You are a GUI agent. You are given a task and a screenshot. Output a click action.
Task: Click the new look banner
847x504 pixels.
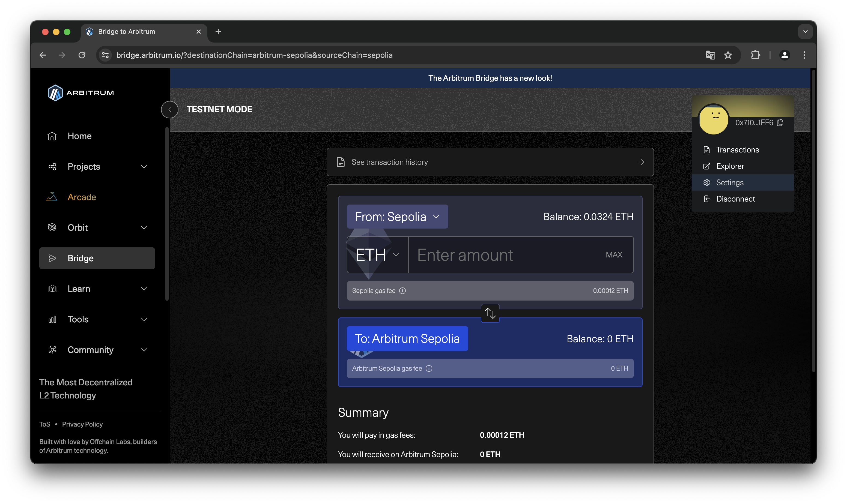point(490,78)
